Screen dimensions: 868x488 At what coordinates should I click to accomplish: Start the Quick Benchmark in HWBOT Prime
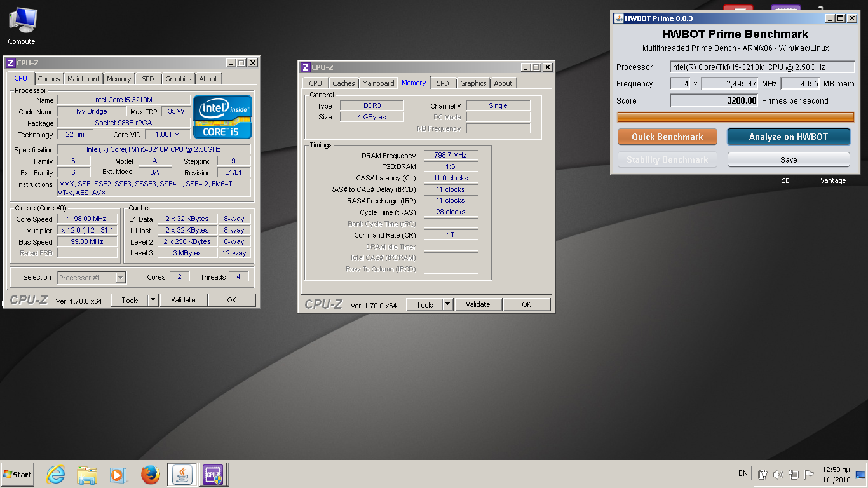coord(667,137)
